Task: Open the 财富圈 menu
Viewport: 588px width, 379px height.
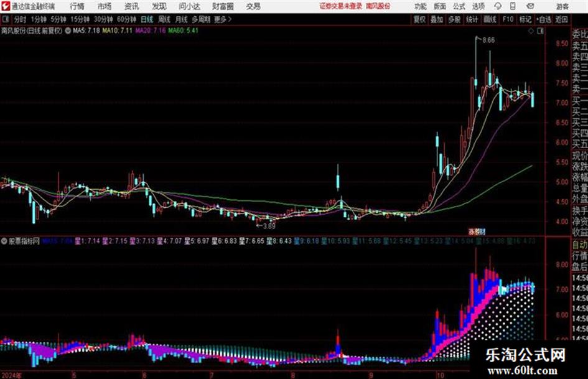Action: (223, 6)
